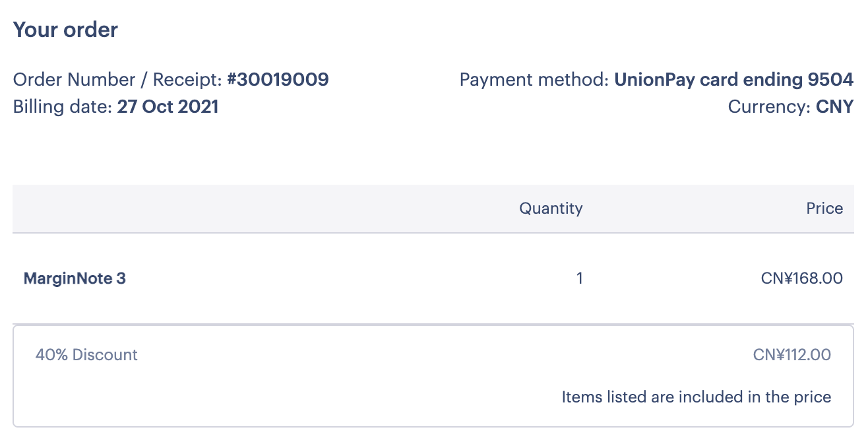This screenshot has height=446, width=868.
Task: Click the discount summary box
Action: tap(433, 375)
